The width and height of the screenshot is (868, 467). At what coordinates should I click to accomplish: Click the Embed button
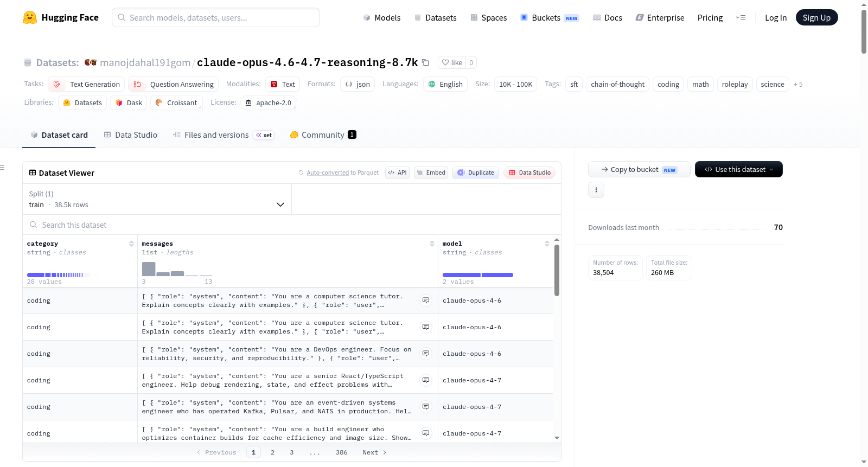point(431,172)
